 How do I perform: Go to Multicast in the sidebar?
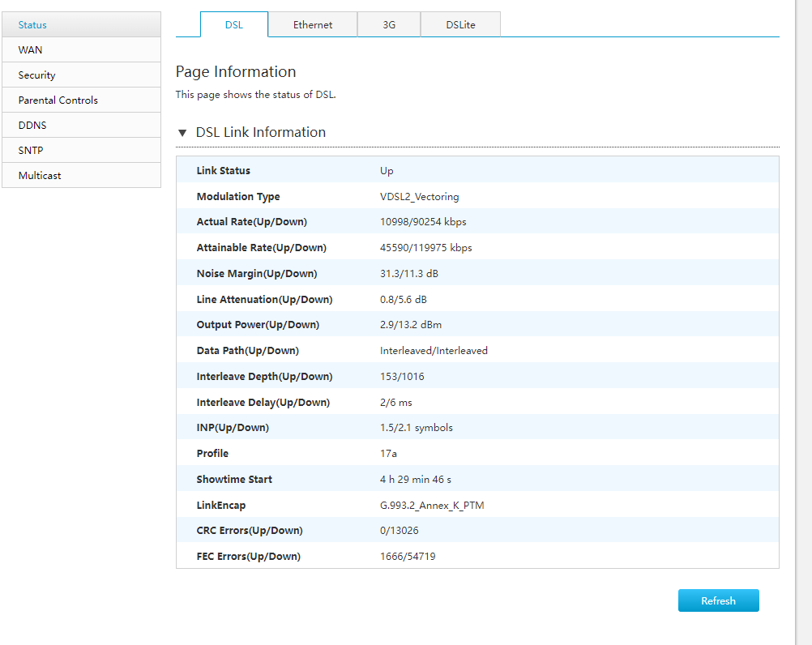pos(81,176)
